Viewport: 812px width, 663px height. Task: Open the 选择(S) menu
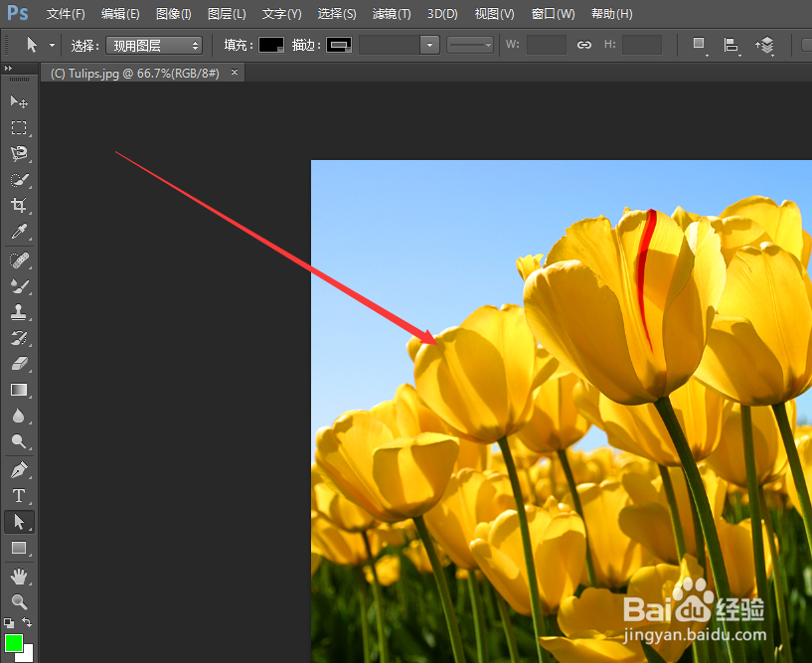(x=337, y=14)
